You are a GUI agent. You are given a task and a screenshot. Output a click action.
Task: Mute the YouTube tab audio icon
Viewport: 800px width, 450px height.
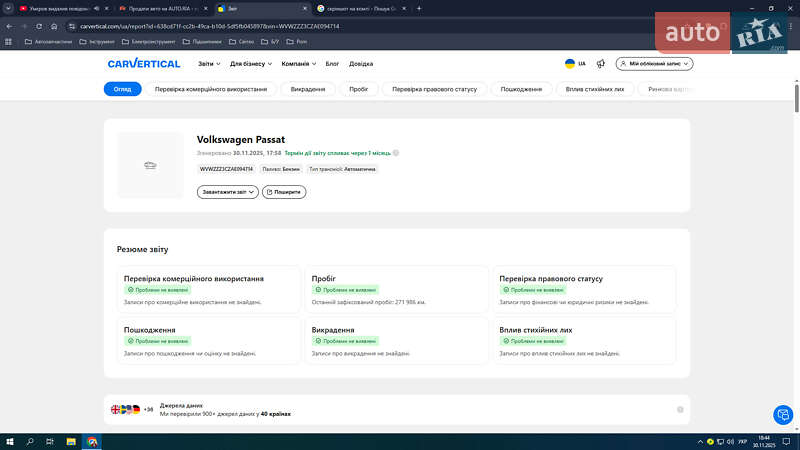tap(96, 9)
